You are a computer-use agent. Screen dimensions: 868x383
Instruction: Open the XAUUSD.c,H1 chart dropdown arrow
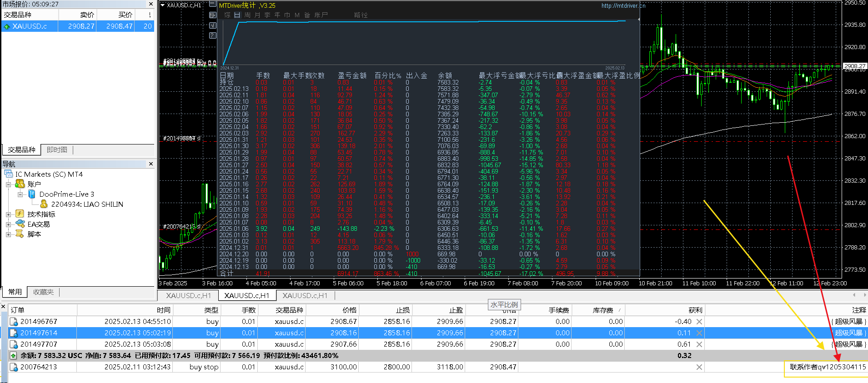pos(163,5)
